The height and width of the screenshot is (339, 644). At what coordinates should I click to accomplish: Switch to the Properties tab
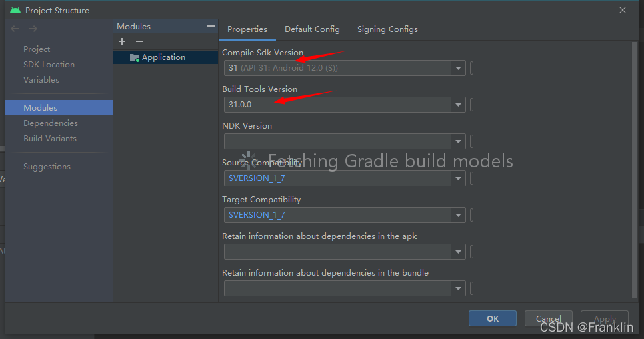click(x=247, y=29)
